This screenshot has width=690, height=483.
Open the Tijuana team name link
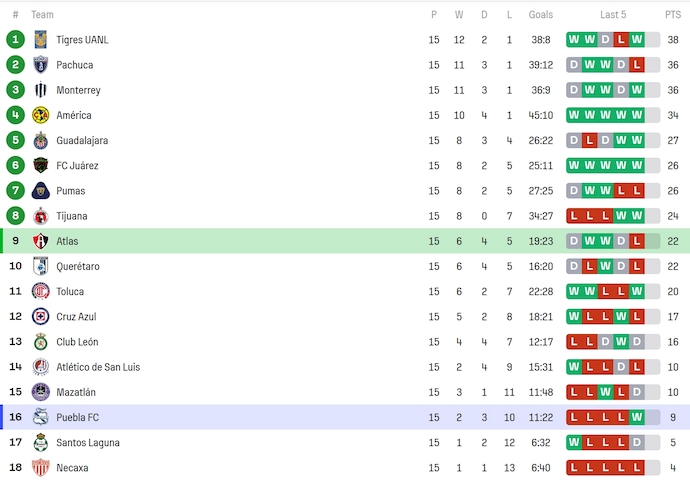pyautogui.click(x=72, y=216)
